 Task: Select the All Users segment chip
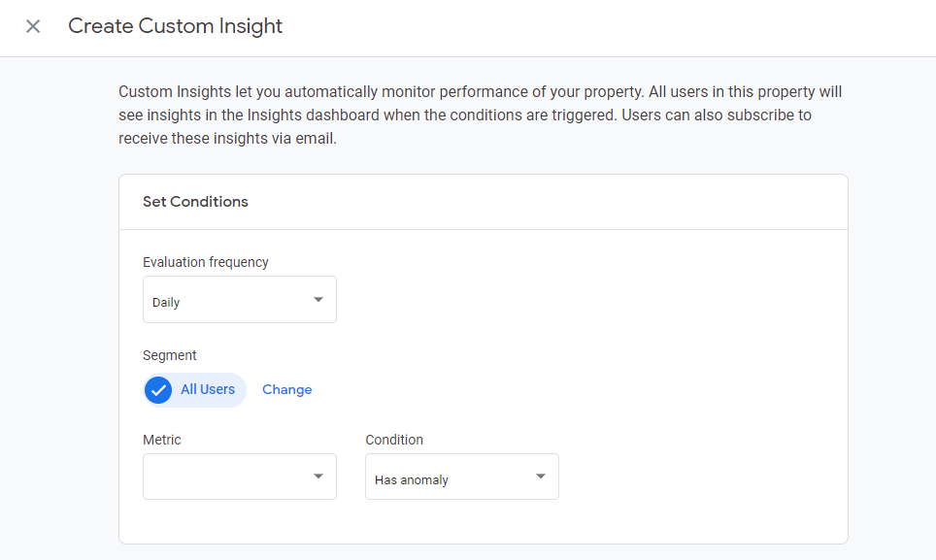pos(194,390)
